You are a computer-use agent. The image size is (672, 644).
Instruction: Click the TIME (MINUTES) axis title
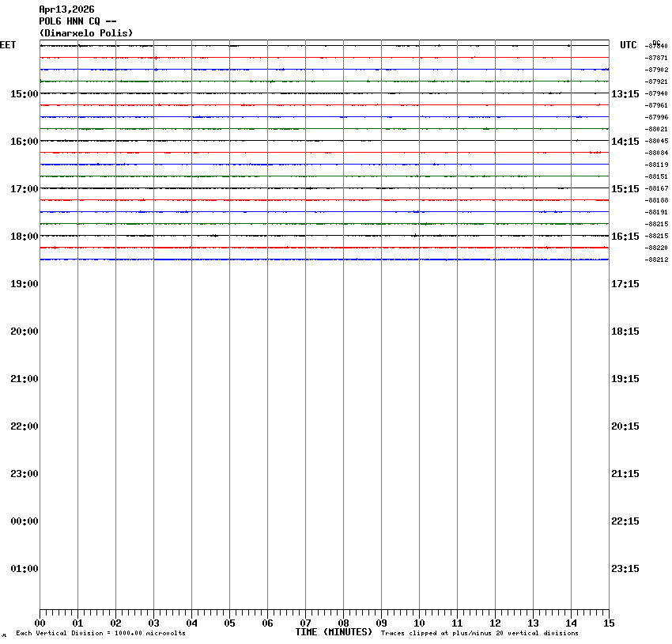click(x=334, y=632)
